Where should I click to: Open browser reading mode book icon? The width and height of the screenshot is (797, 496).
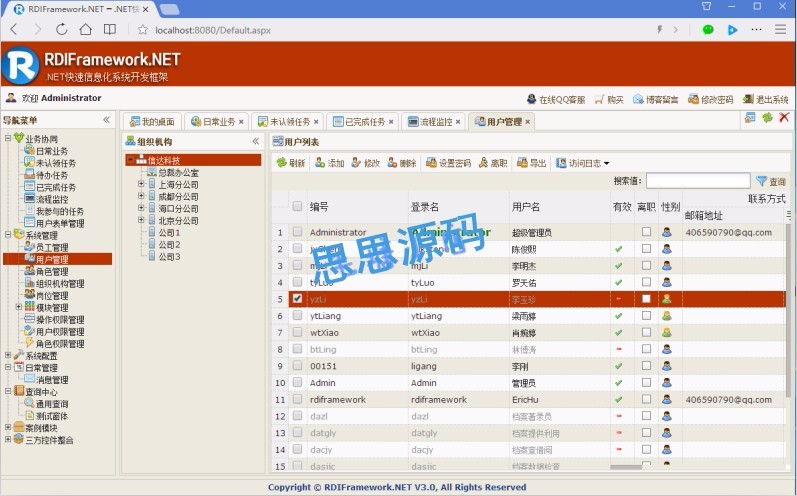(x=110, y=29)
